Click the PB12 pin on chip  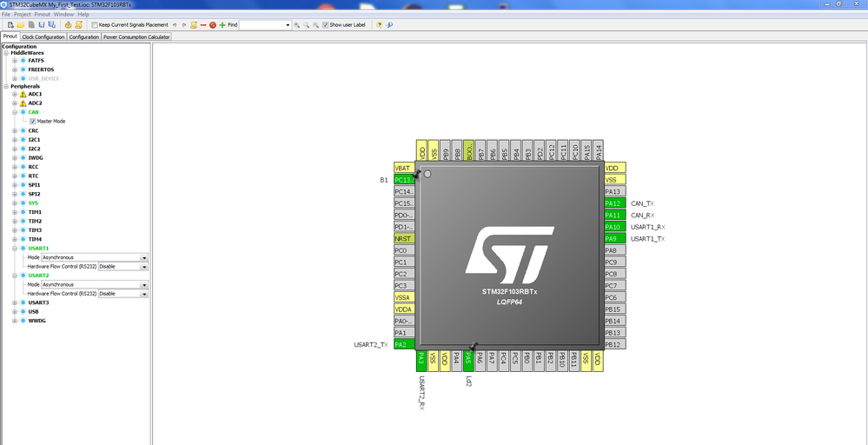tap(615, 344)
